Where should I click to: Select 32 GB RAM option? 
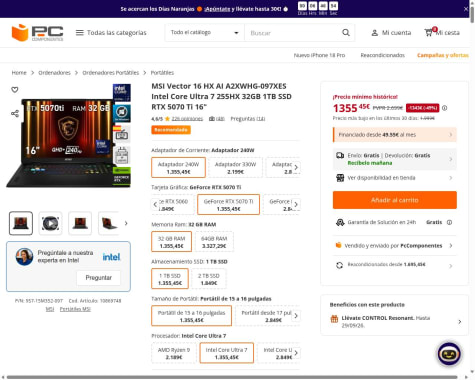171,242
